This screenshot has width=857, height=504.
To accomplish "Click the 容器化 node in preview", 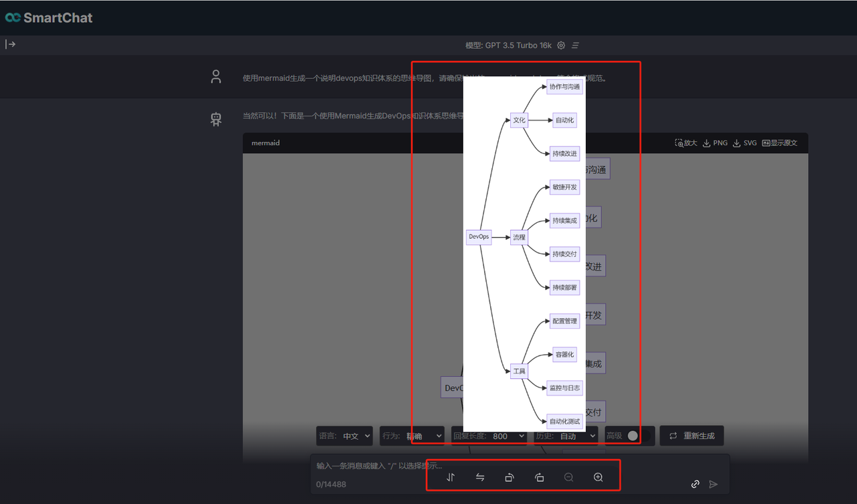I will (x=564, y=355).
